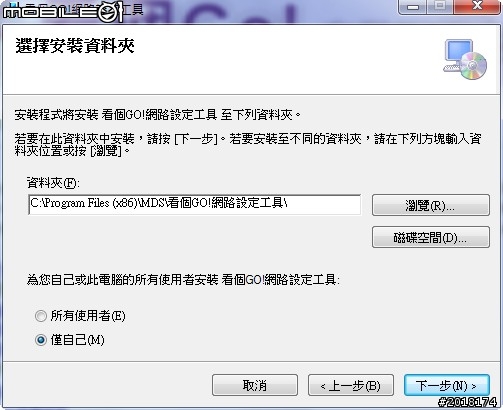
Task: Select the 僅自己(M) radio button
Action: 41,340
